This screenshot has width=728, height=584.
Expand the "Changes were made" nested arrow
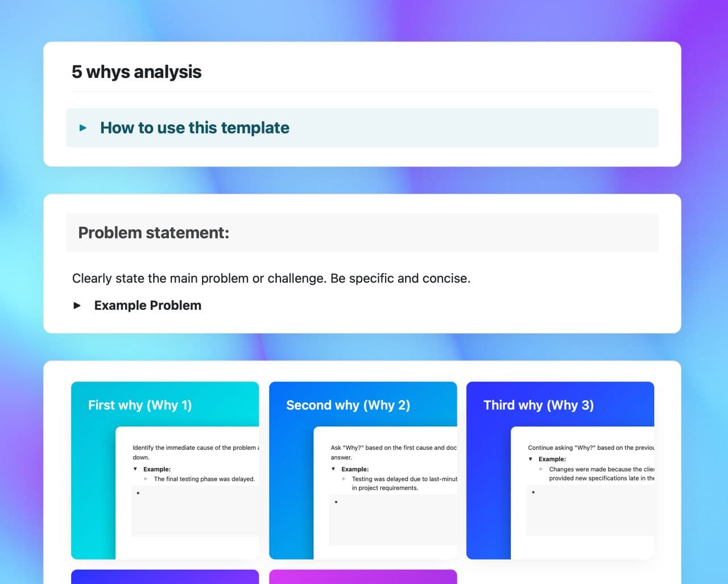click(x=541, y=469)
